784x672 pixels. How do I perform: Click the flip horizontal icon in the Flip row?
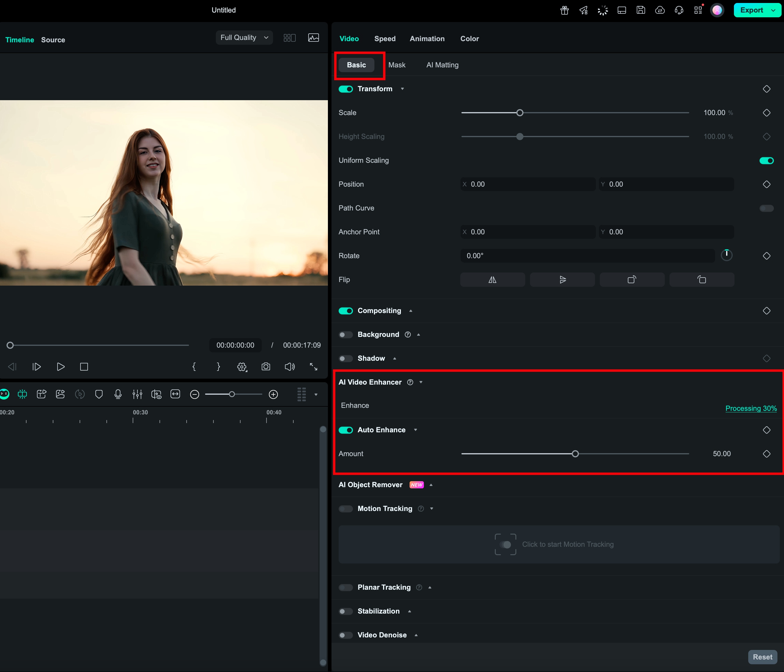coord(492,280)
